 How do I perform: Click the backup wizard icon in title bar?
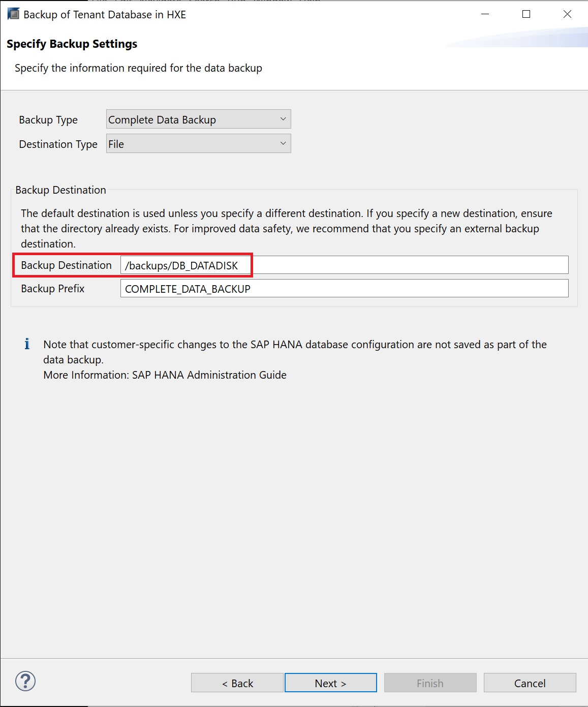tap(13, 14)
